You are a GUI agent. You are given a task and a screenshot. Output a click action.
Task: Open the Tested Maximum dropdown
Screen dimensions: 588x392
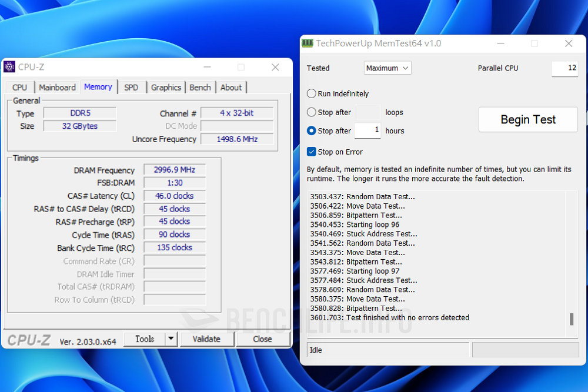pos(387,68)
